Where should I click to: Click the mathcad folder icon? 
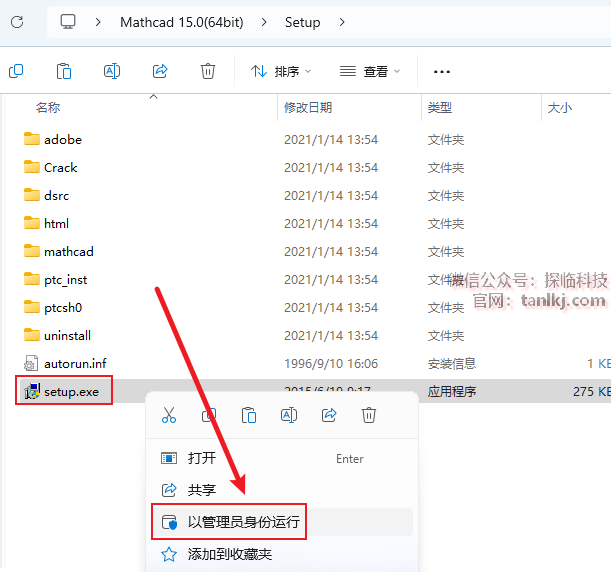(32, 251)
